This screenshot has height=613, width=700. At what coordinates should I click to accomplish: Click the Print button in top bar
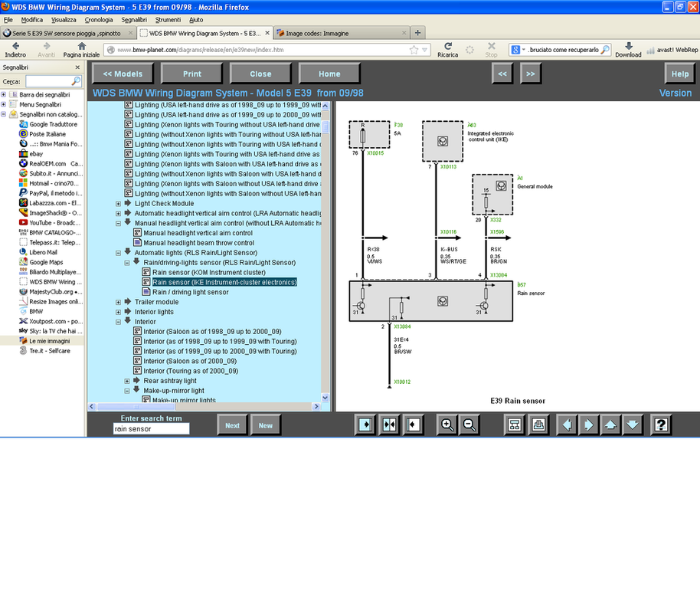pos(192,74)
